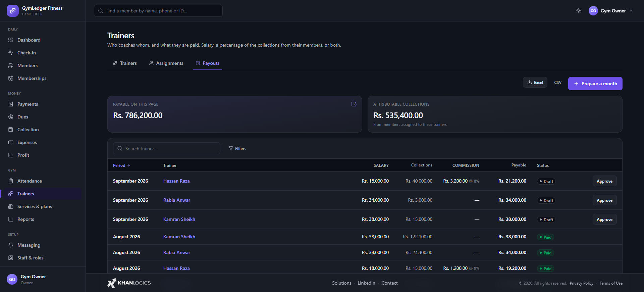Screen dimensions: 644x292
Task: Open the Filters dropdown
Action: (x=237, y=148)
